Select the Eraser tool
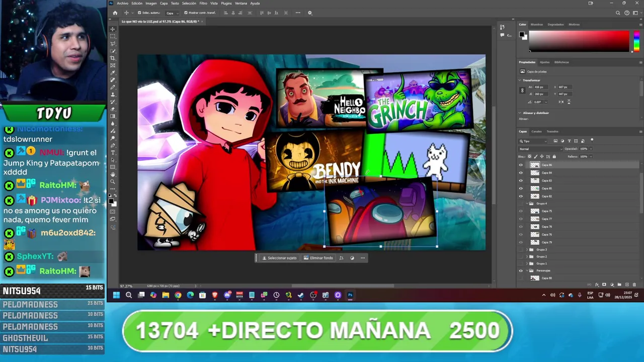 tap(113, 109)
